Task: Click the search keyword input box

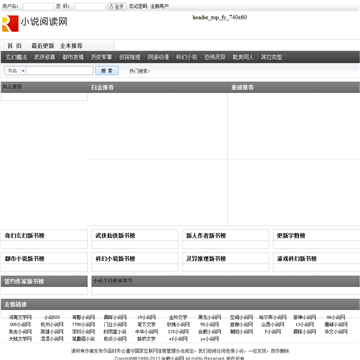Action: pyautogui.click(x=60, y=71)
